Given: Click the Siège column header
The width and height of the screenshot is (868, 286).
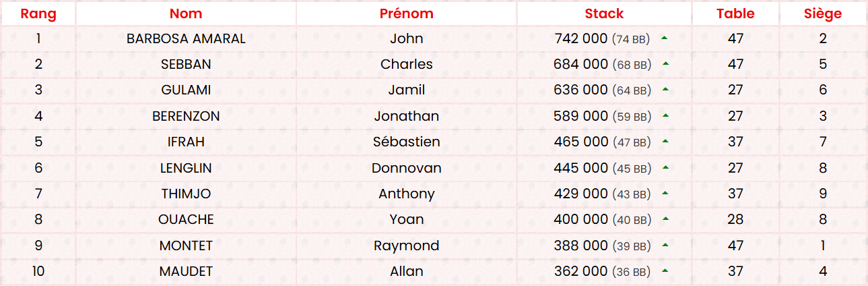Looking at the screenshot, I should click(823, 13).
